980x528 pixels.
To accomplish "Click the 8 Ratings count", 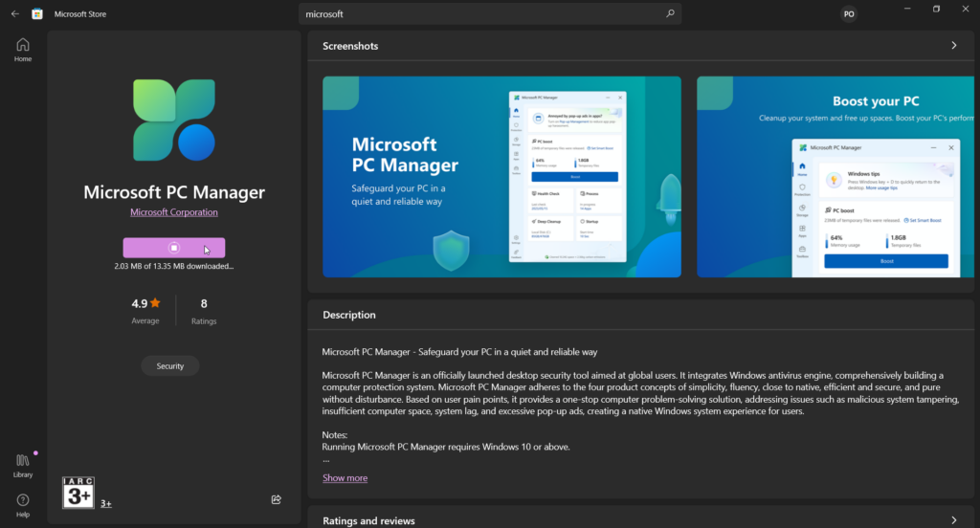I will 204,311.
